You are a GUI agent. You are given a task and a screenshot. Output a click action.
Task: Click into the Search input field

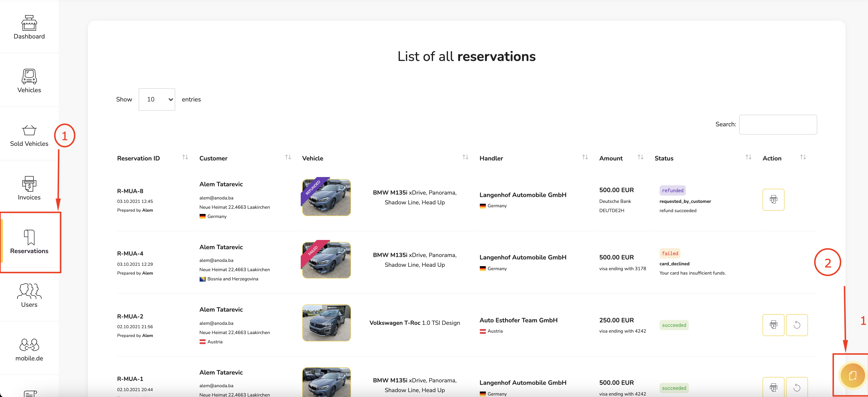(778, 125)
